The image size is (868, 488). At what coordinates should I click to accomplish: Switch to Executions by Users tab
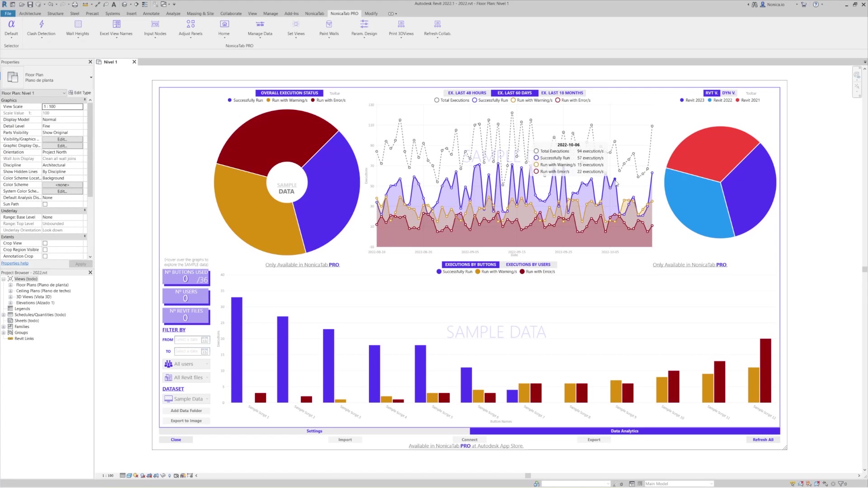528,265
